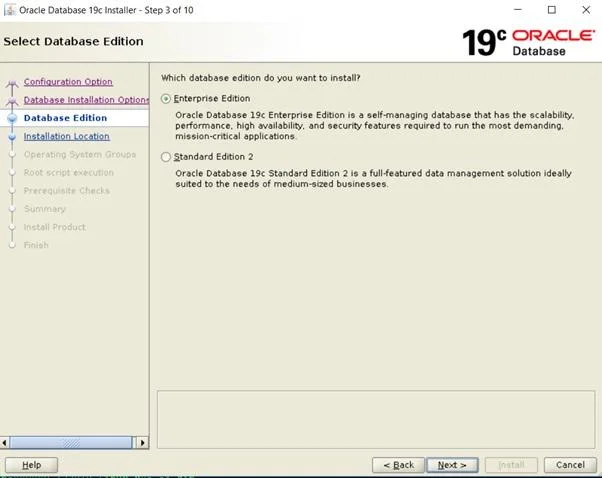Click the Database Edition step bullet
The width and height of the screenshot is (602, 478).
pyautogui.click(x=12, y=118)
